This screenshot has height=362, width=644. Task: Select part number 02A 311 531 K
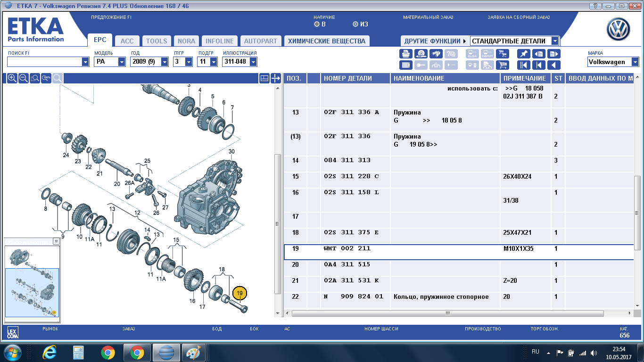[x=351, y=280]
